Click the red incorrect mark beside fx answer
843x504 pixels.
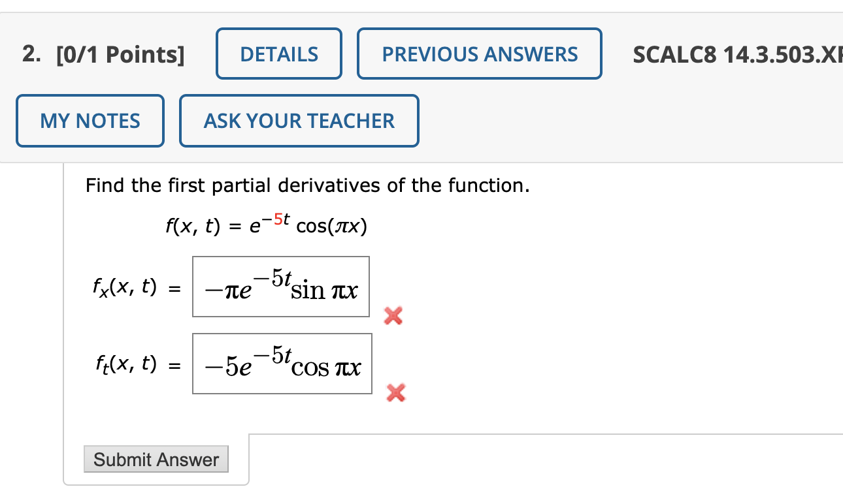tap(392, 317)
